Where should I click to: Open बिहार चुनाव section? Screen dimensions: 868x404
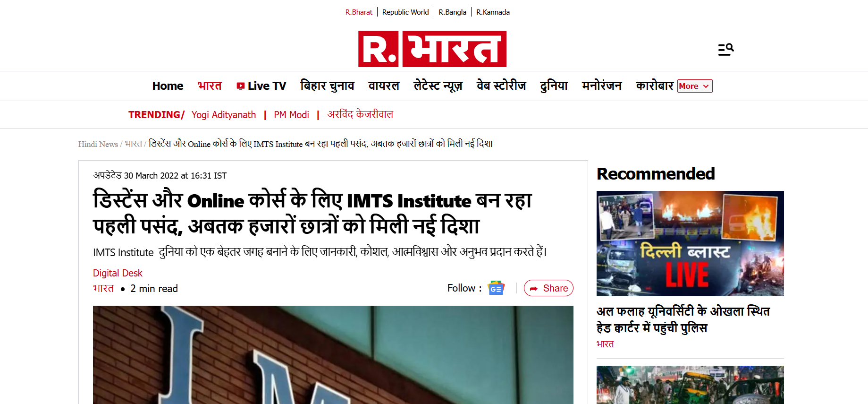click(327, 86)
